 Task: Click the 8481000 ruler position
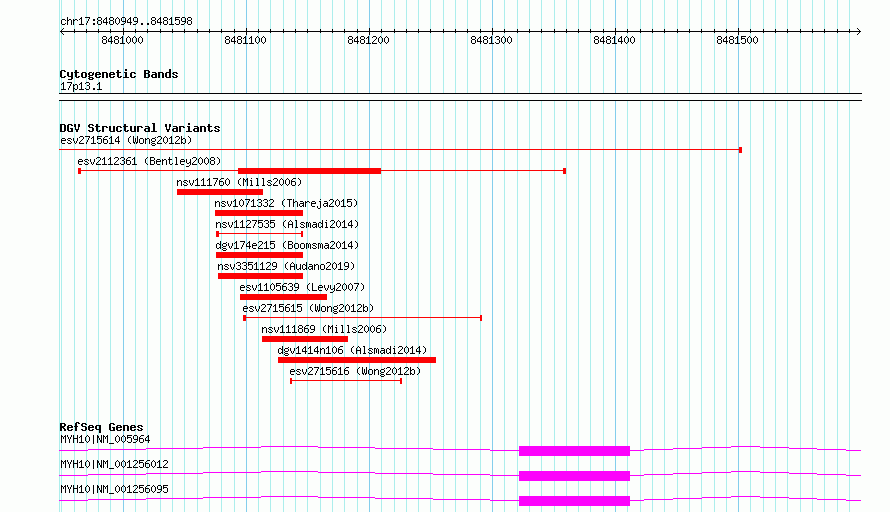(122, 40)
